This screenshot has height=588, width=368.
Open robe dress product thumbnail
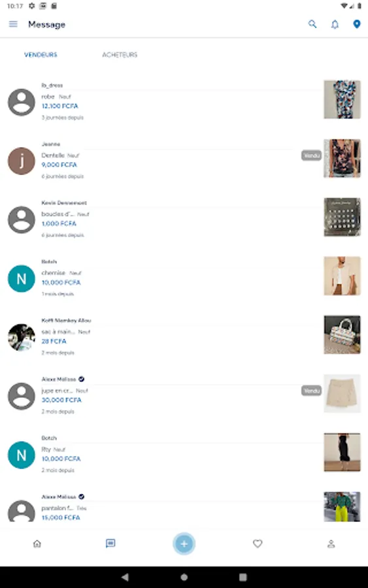pos(342,99)
